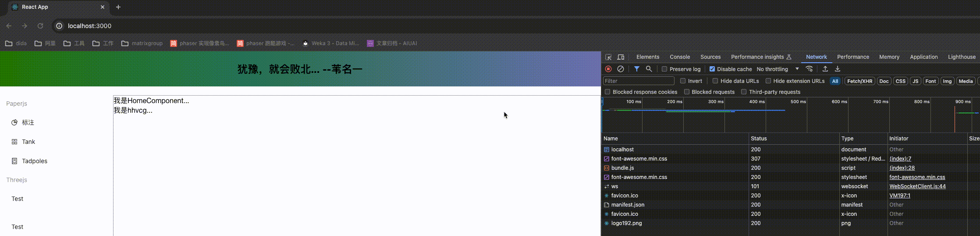Click the export HAR download icon
This screenshot has width=980, height=236.
838,69
